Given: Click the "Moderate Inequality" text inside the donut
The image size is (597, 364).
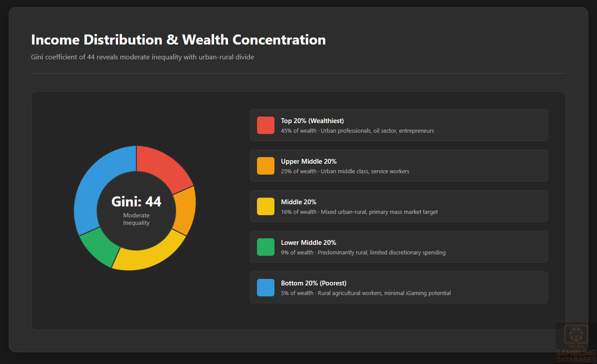Looking at the screenshot, I should click(x=136, y=219).
